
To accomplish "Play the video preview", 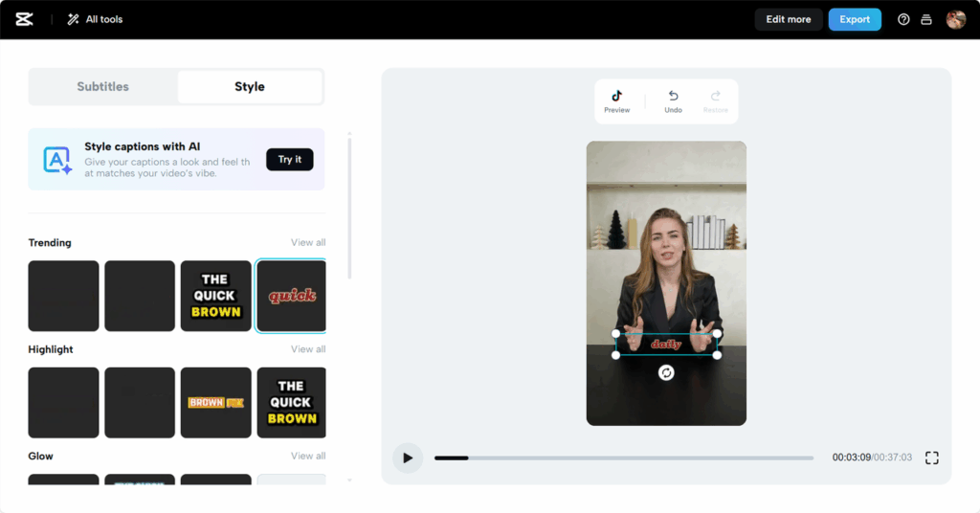I will [408, 457].
